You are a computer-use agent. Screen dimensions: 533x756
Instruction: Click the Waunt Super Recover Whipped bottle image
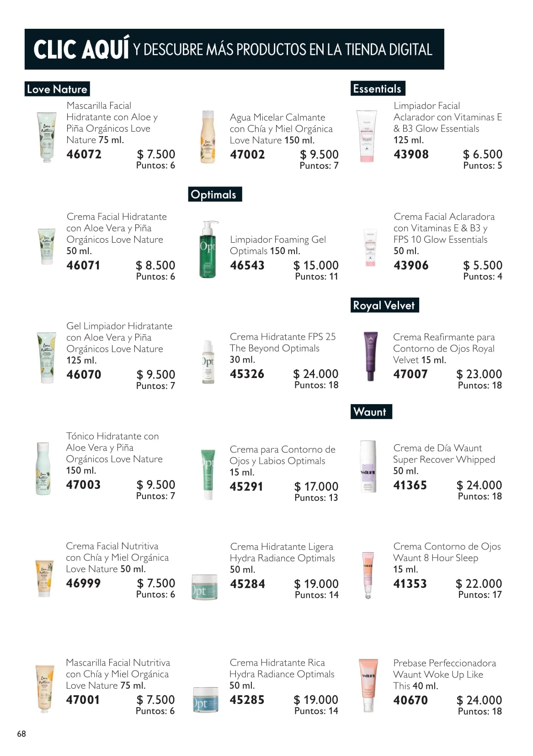coord(368,466)
